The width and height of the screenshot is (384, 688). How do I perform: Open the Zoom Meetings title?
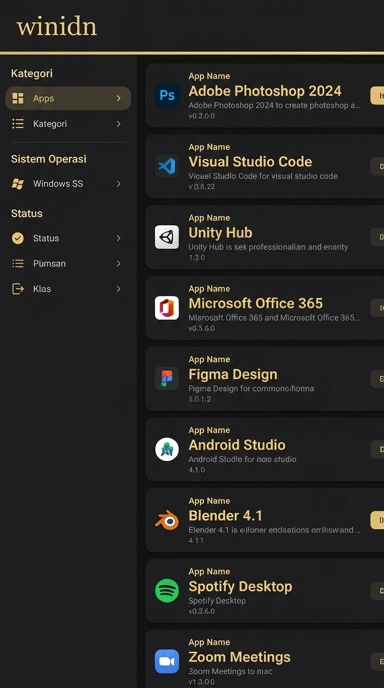(x=240, y=657)
